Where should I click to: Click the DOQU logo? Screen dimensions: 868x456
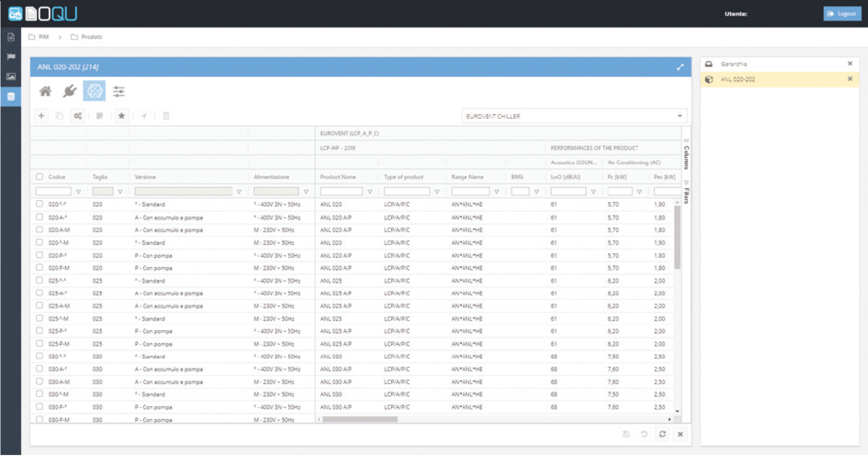(43, 14)
